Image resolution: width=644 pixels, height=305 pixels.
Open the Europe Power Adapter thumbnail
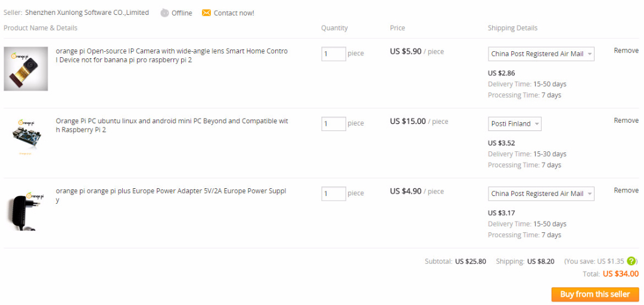[x=26, y=210]
